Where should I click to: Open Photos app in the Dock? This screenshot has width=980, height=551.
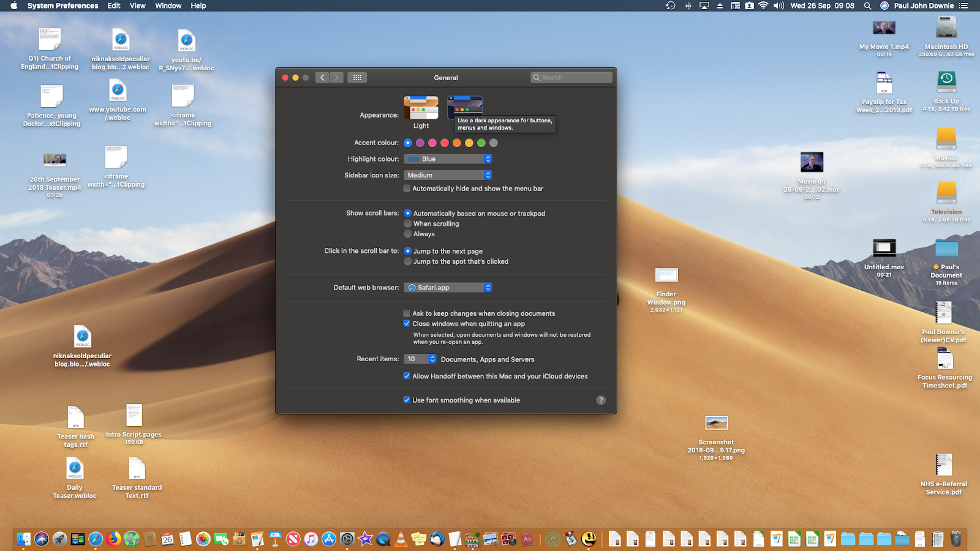pos(203,539)
